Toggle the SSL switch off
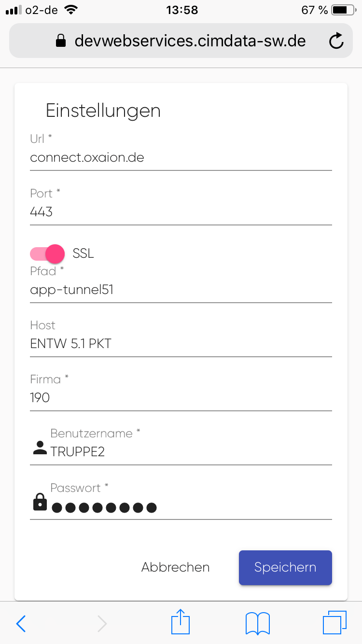The height and width of the screenshot is (644, 362). coord(47,253)
